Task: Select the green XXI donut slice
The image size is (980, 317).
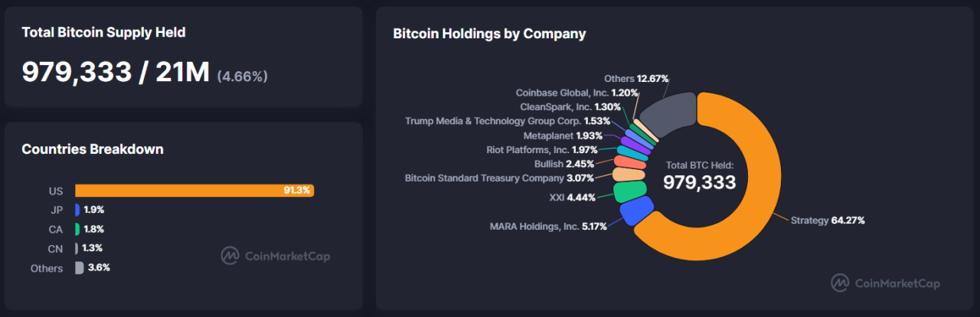Action: tap(630, 191)
